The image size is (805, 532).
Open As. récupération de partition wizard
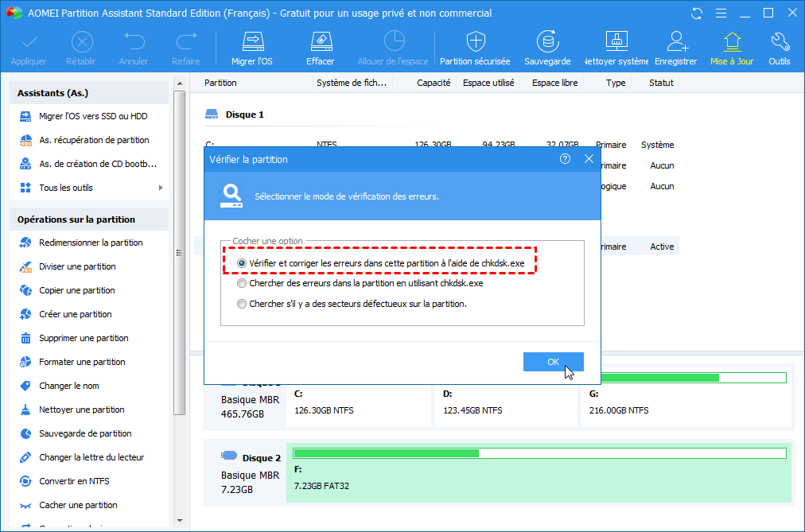tap(84, 140)
